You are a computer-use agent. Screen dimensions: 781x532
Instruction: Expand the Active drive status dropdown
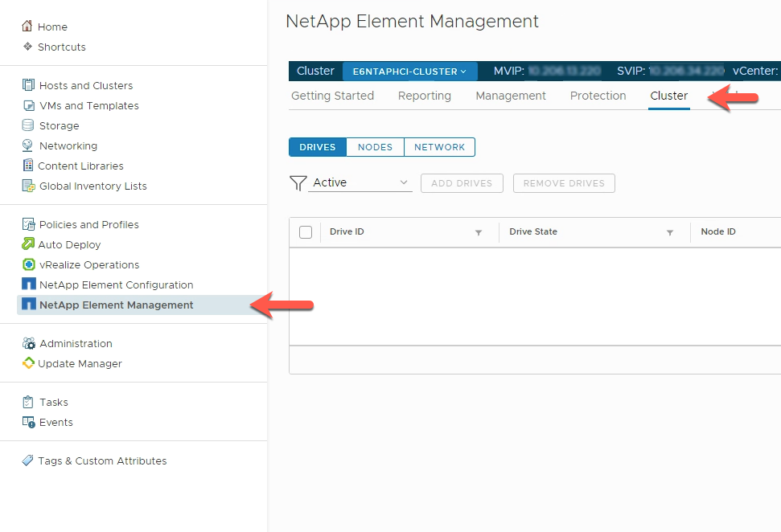point(360,182)
